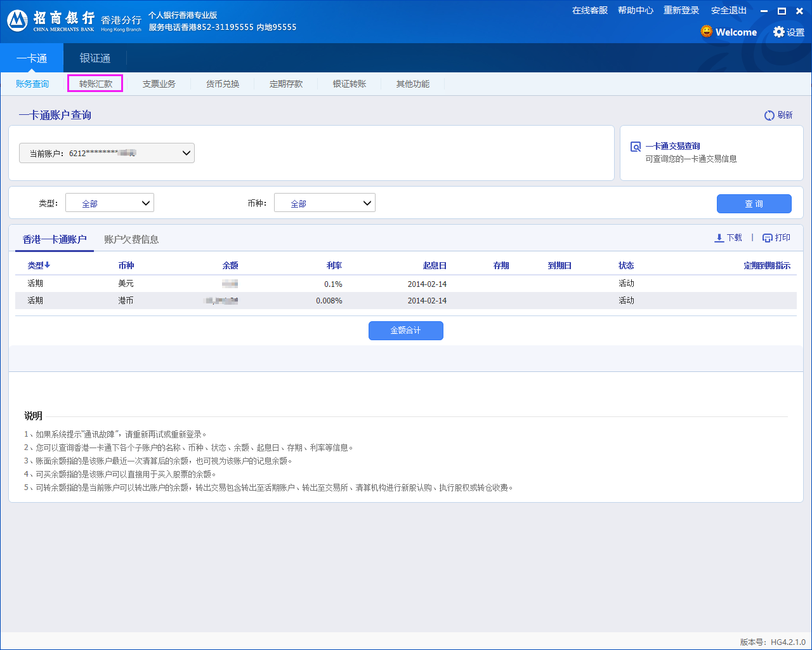Click the 0.1% interest rate cell

tap(333, 284)
